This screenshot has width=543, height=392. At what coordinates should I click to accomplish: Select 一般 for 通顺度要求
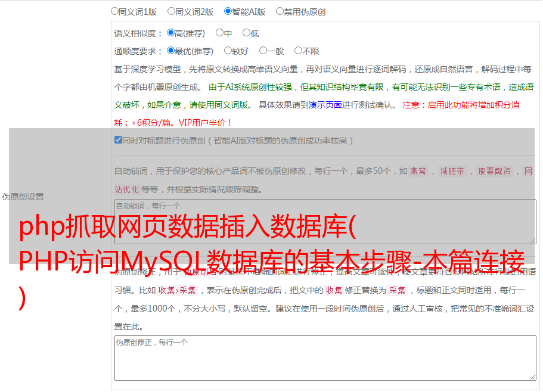[x=263, y=51]
